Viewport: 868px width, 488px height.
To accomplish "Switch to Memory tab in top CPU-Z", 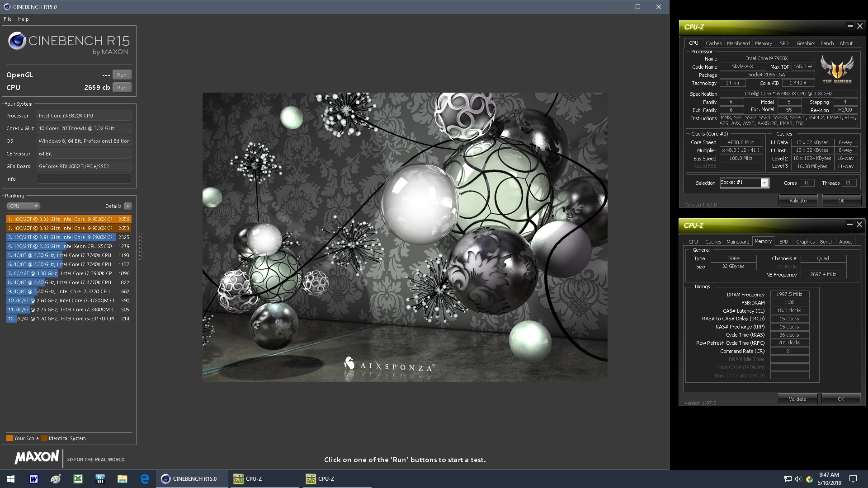I will [764, 43].
